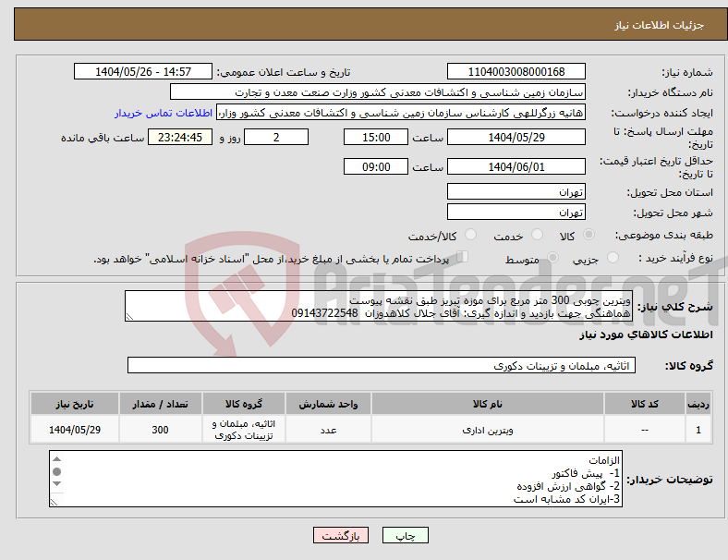The image size is (728, 560).
Task: Click the item code cell showing --
Action: click(x=645, y=430)
